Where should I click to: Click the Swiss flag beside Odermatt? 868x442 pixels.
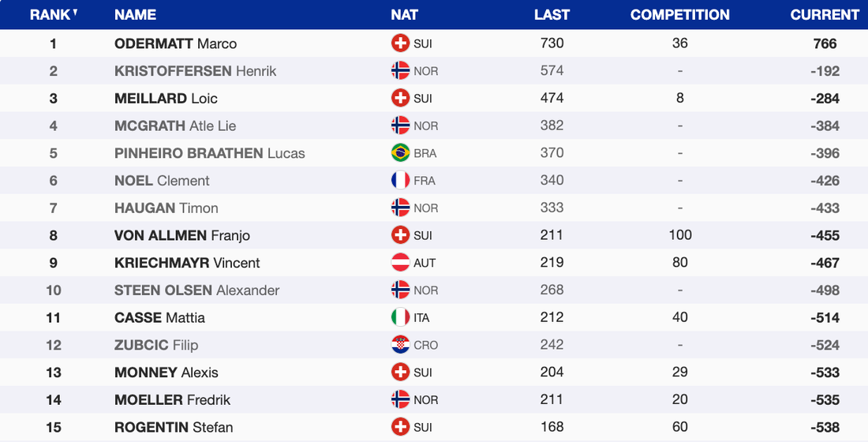click(400, 43)
